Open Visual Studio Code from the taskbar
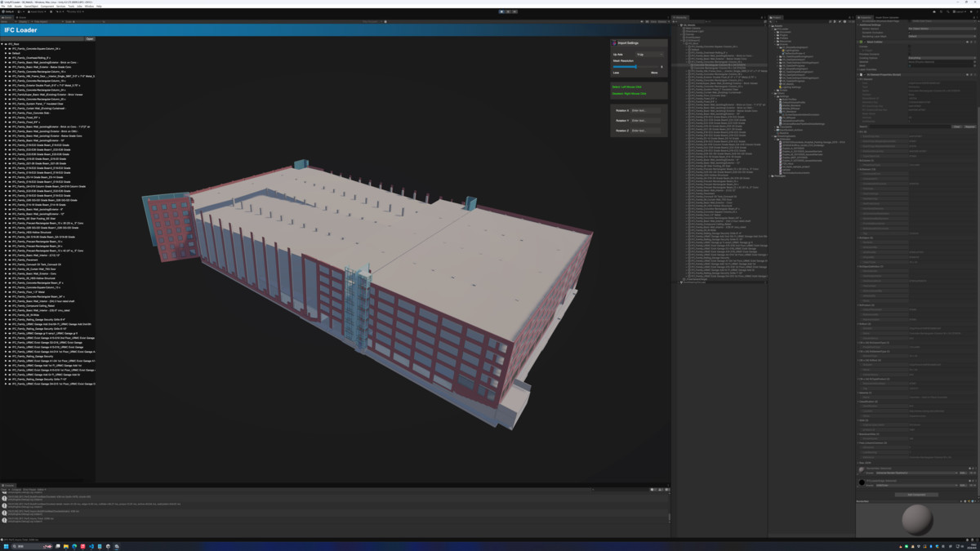This screenshot has height=551, width=980. (91, 546)
